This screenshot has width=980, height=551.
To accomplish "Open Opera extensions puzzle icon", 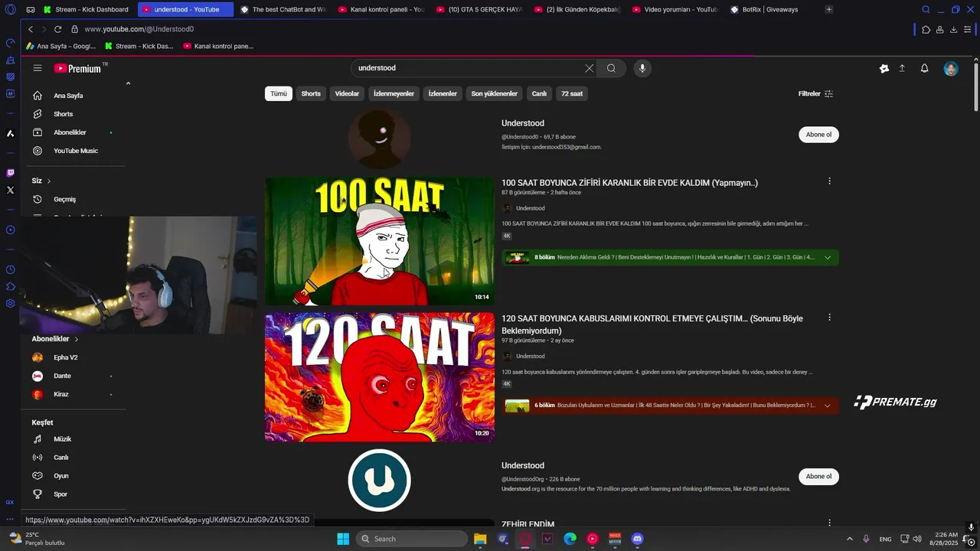I will [x=926, y=29].
